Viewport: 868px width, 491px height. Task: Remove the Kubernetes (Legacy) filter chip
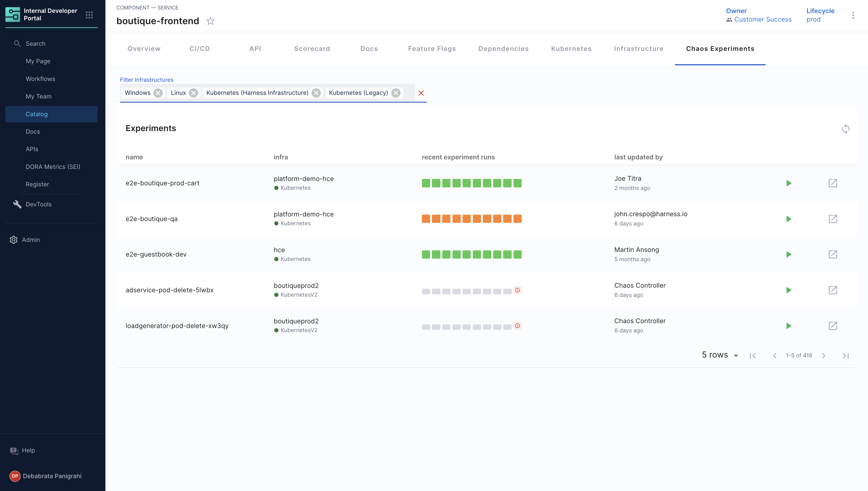pos(396,93)
